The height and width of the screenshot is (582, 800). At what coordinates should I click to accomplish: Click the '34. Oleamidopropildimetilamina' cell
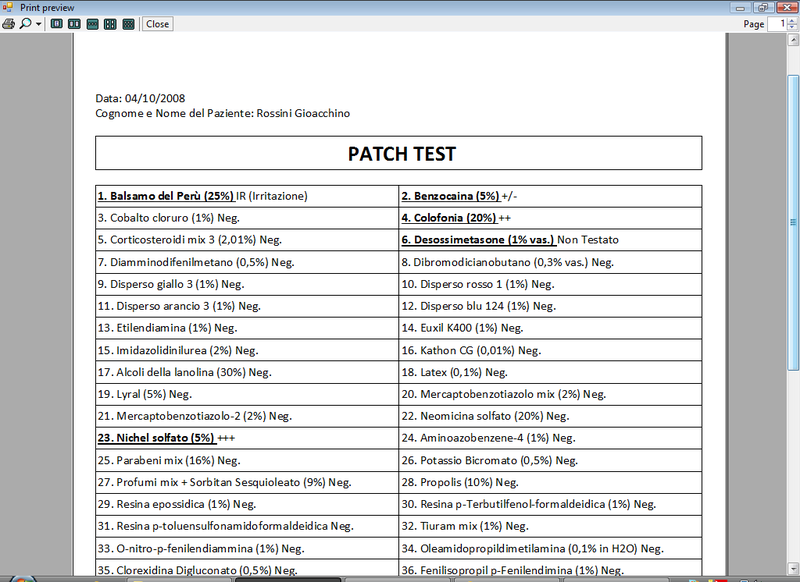551,549
